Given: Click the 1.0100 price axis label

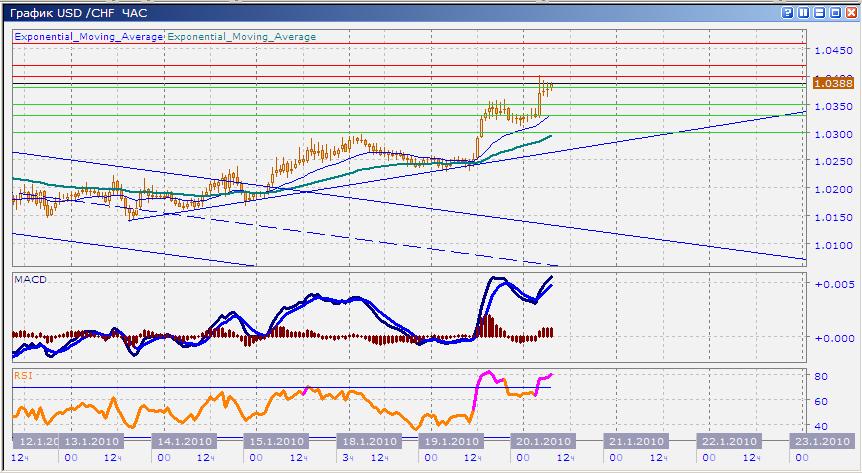Looking at the screenshot, I should 831,246.
